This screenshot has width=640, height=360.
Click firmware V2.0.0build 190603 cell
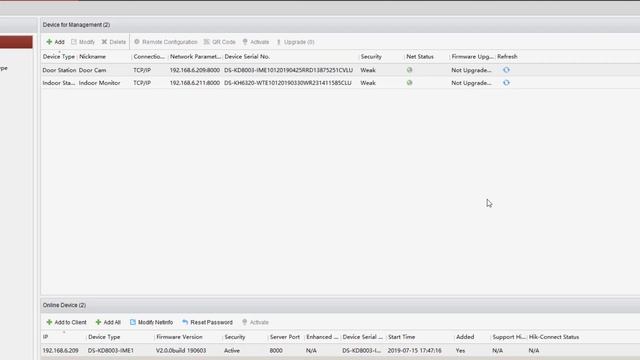click(x=181, y=351)
